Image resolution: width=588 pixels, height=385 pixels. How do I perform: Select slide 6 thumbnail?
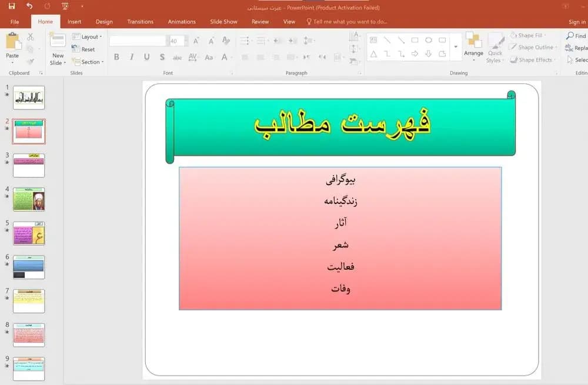point(29,267)
